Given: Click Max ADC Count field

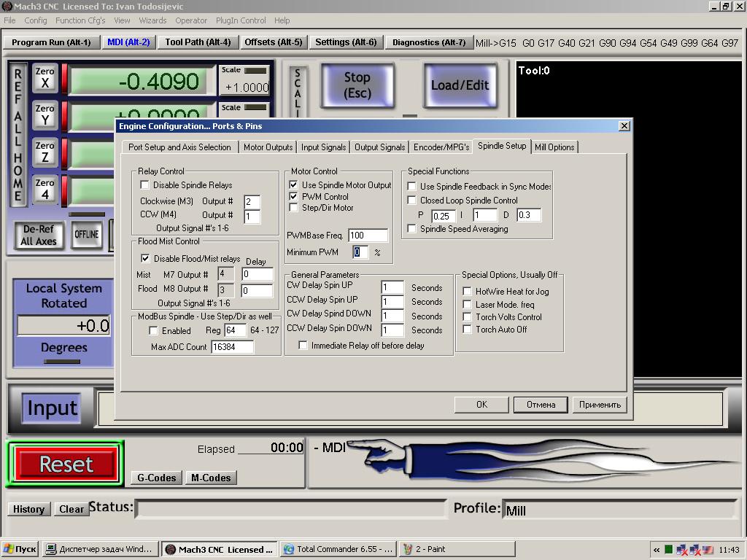Looking at the screenshot, I should [x=232, y=346].
